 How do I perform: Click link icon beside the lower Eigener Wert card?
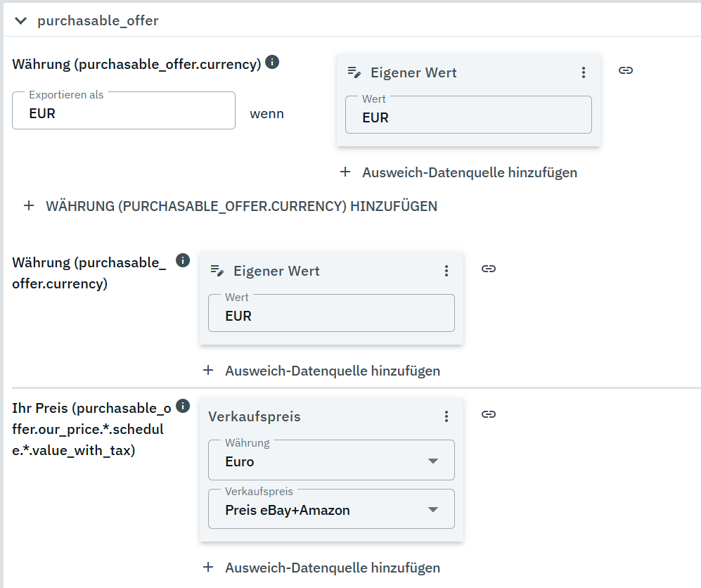pos(489,269)
